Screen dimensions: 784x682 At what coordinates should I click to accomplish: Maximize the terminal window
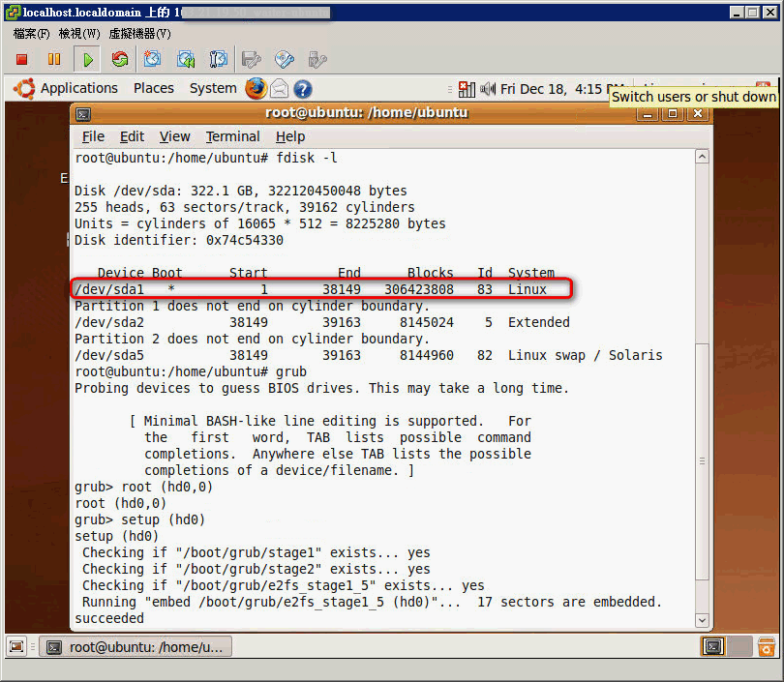[x=673, y=113]
